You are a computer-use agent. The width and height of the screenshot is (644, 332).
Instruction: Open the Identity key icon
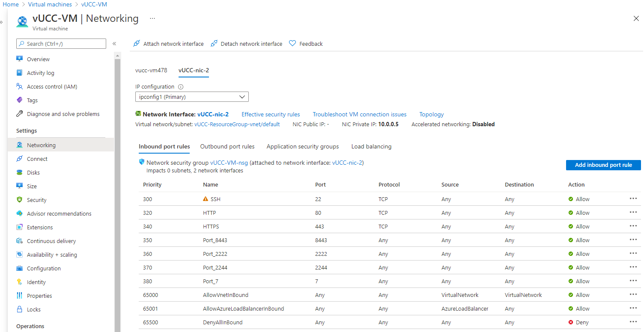tap(19, 282)
